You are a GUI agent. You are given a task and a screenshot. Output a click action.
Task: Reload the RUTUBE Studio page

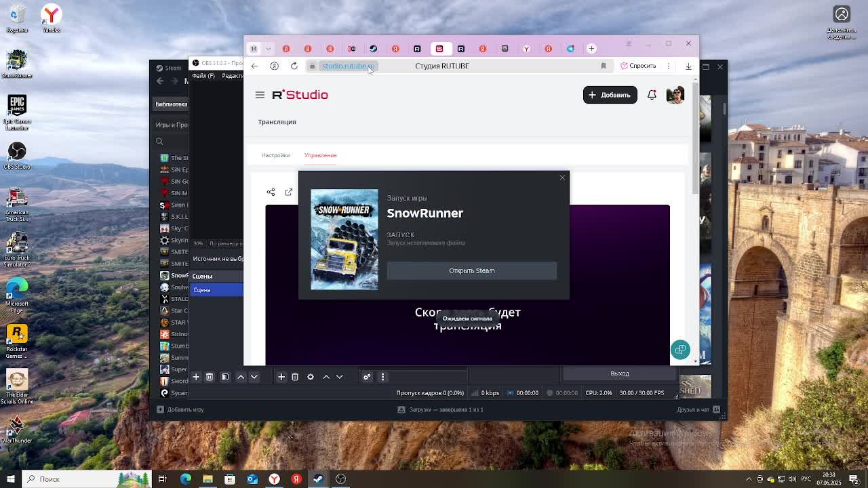click(294, 66)
